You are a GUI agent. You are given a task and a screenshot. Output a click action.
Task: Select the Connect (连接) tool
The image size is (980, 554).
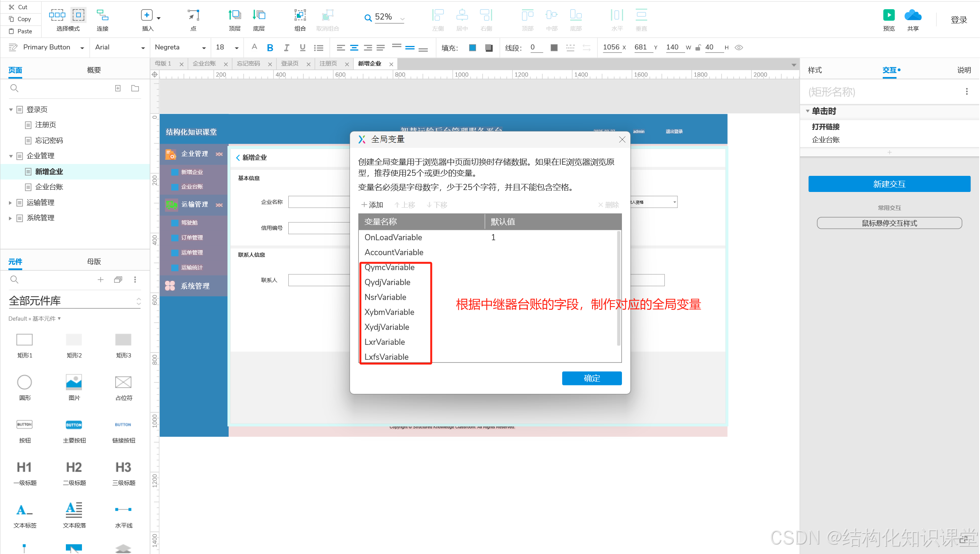pos(102,15)
